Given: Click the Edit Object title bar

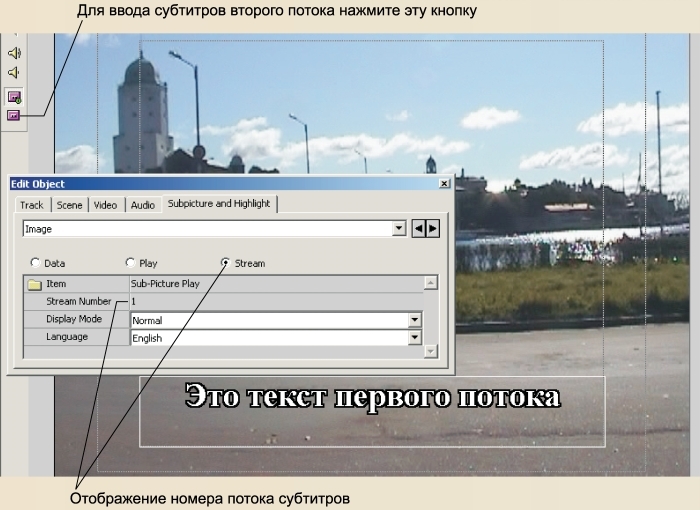Looking at the screenshot, I should click(231, 184).
